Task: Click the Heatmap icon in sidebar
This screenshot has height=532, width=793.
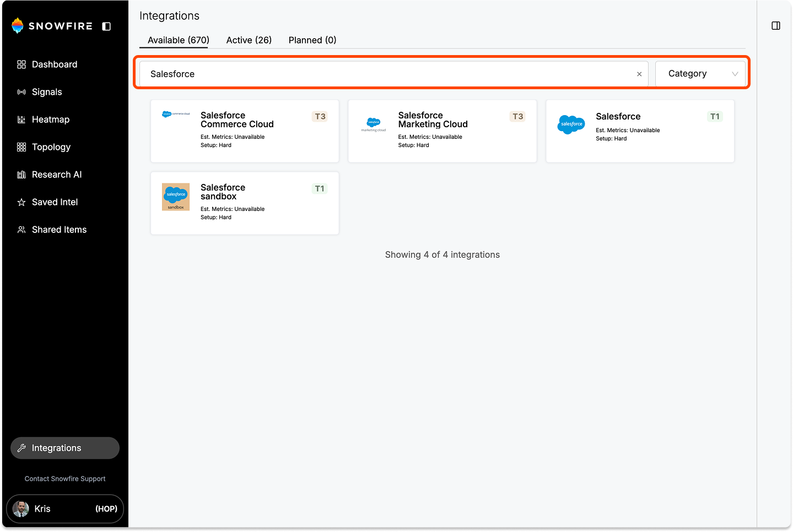Action: (21, 120)
